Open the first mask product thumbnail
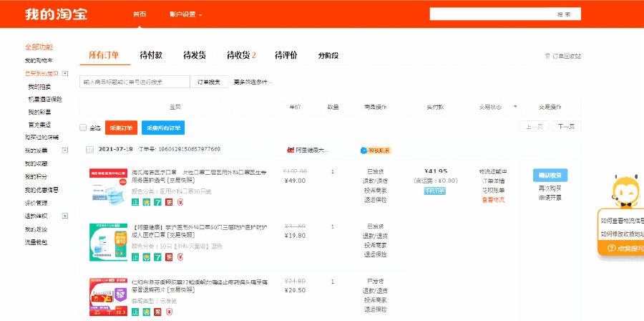This screenshot has width=644, height=321. (107, 188)
